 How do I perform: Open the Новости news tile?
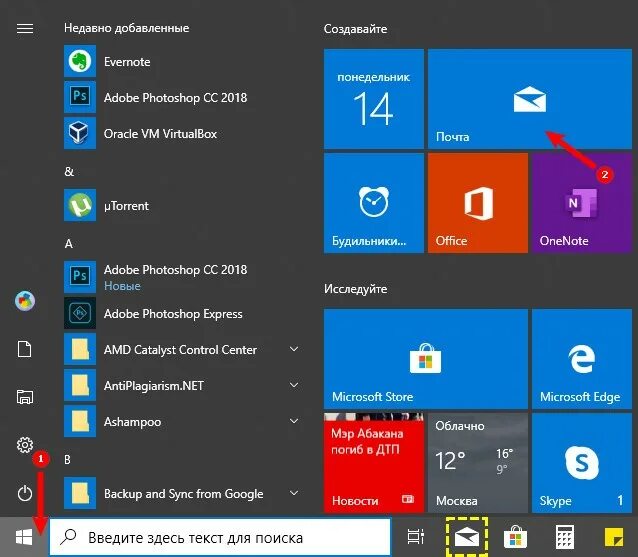click(374, 463)
